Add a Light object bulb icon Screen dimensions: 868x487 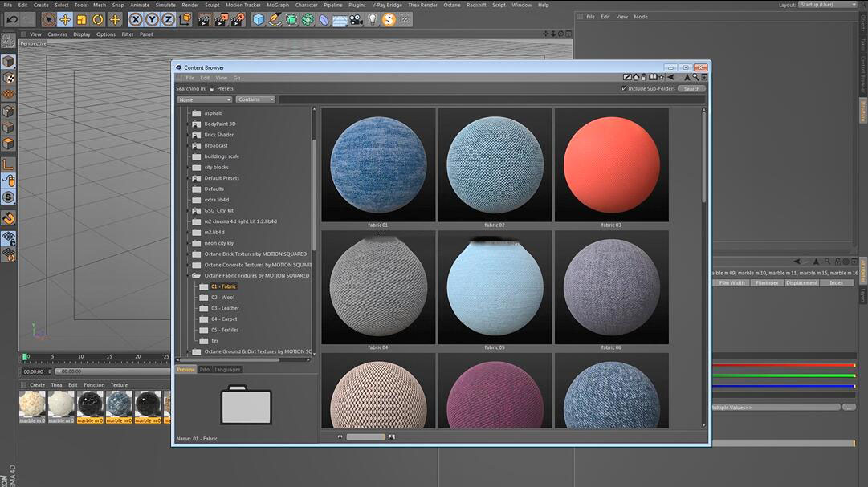point(373,20)
